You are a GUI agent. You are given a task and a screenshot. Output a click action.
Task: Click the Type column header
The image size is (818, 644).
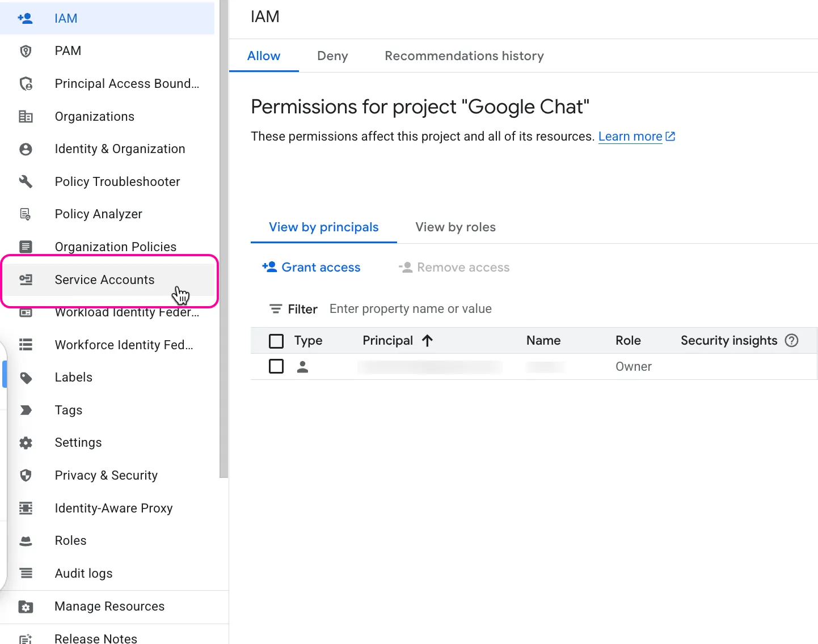[308, 340]
